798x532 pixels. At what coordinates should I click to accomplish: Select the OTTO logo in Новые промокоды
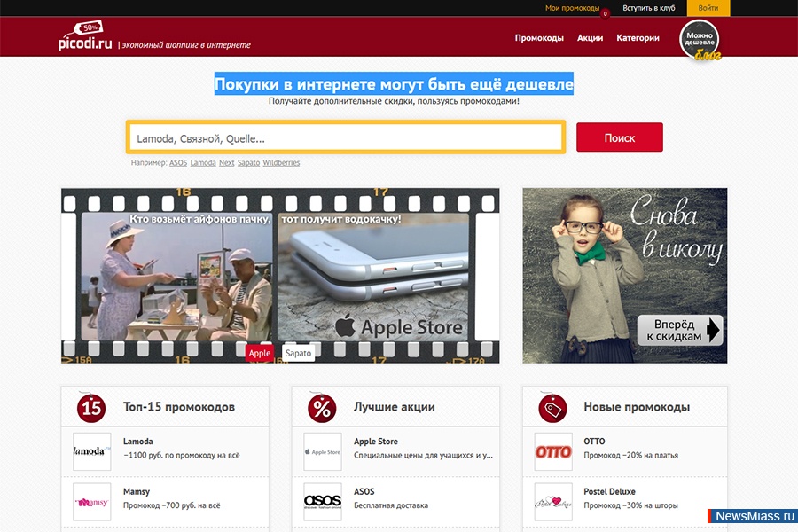(x=552, y=451)
